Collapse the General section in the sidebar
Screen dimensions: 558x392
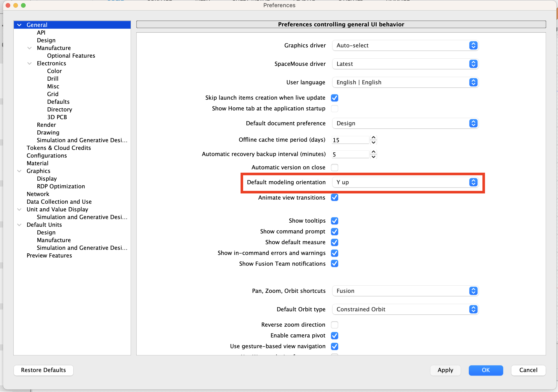[19, 25]
